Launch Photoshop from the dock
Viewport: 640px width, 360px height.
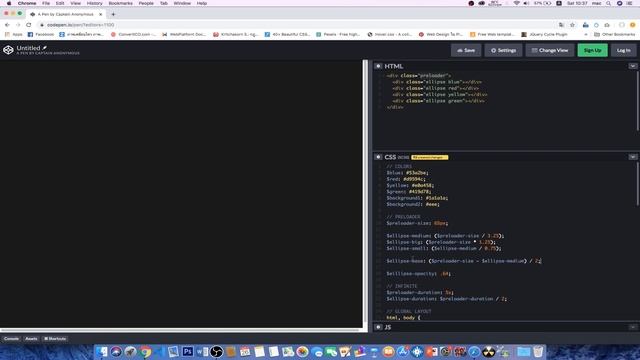point(187,351)
